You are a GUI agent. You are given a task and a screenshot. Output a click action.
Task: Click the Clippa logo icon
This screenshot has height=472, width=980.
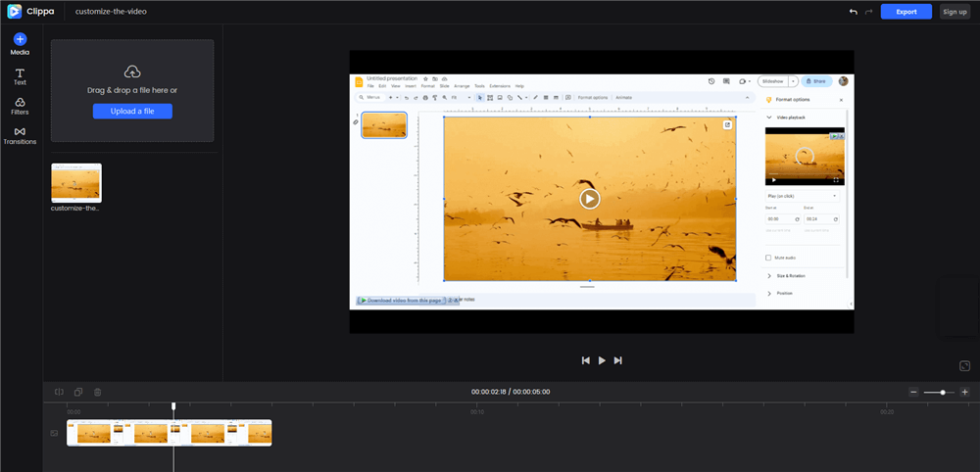click(15, 11)
